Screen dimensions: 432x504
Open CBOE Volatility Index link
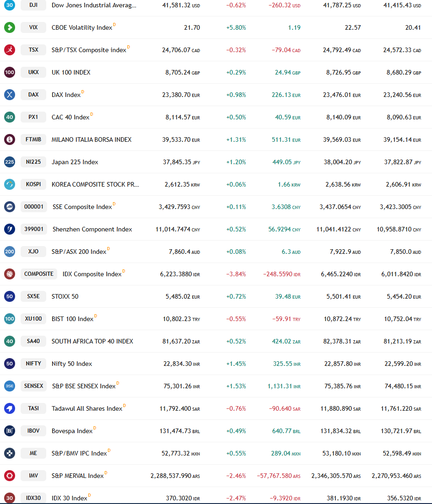coord(82,27)
